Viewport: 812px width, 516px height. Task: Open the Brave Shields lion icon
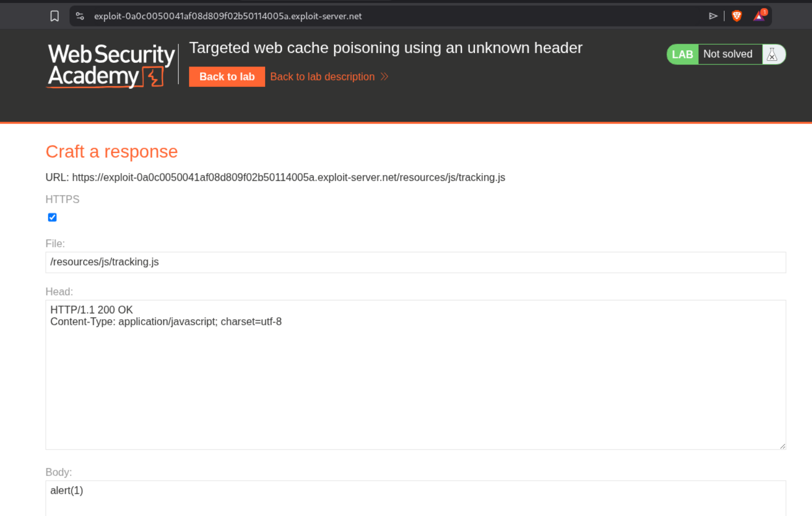click(x=736, y=16)
